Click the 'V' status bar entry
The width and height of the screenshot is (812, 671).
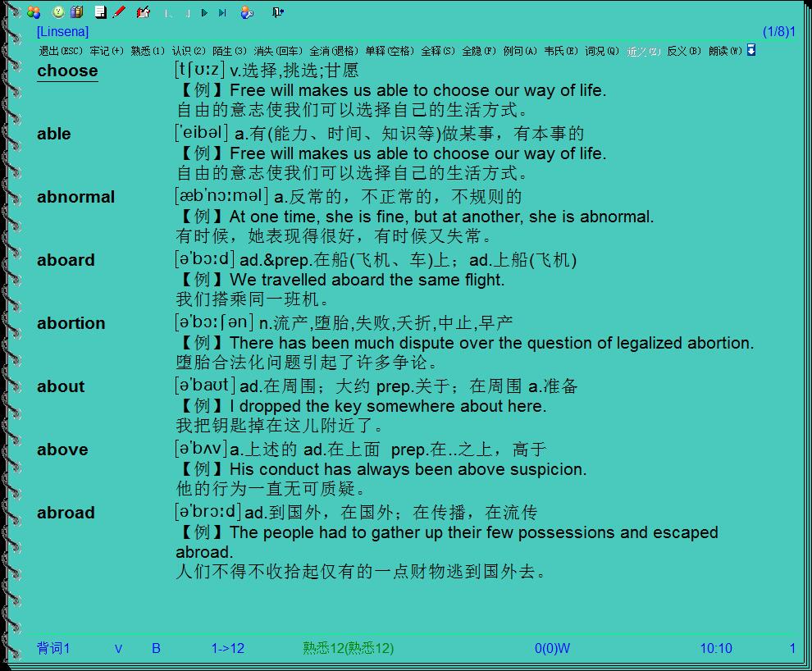[119, 648]
